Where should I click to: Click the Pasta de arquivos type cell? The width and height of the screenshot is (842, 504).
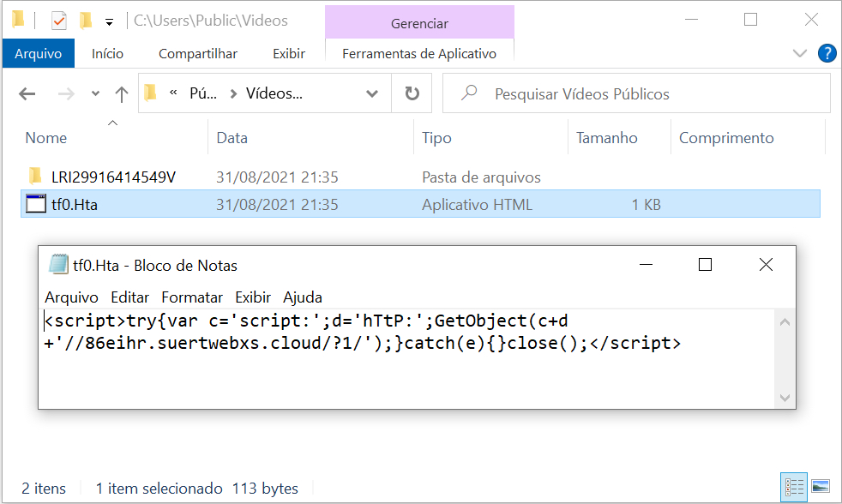[481, 177]
